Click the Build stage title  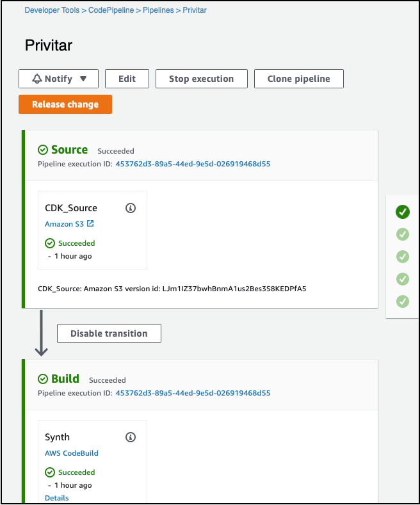[x=65, y=379]
